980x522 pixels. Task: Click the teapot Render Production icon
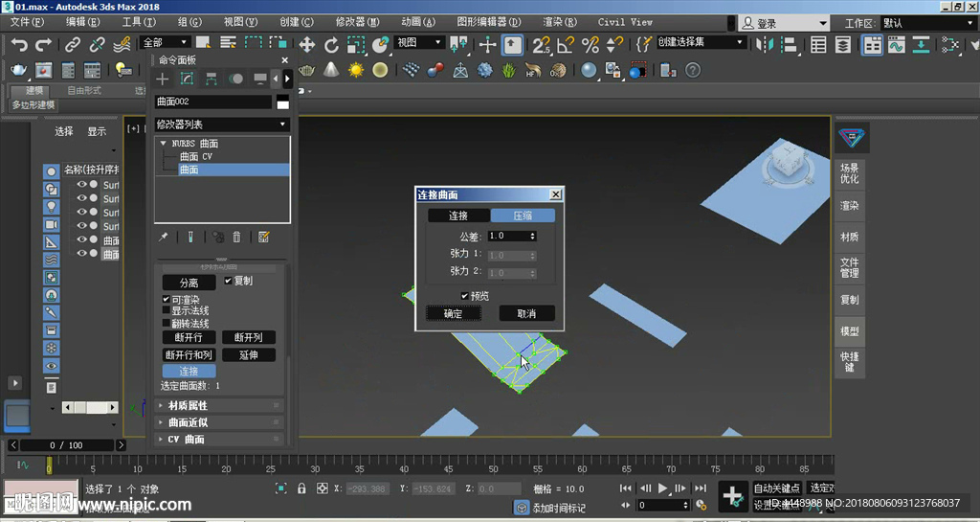click(19, 70)
